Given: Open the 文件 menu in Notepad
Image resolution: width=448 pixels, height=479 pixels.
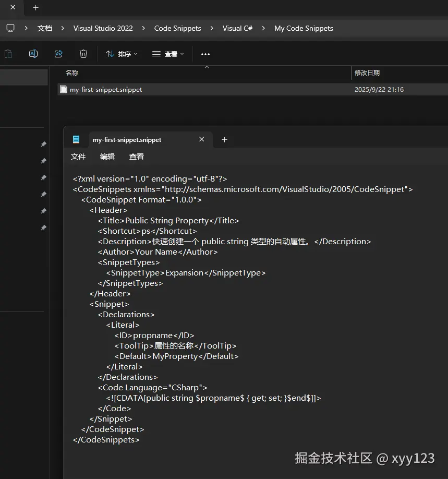Looking at the screenshot, I should point(78,157).
